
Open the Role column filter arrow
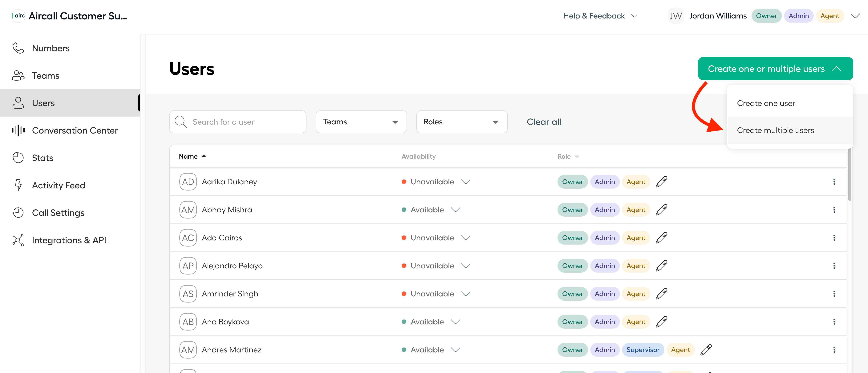(577, 157)
